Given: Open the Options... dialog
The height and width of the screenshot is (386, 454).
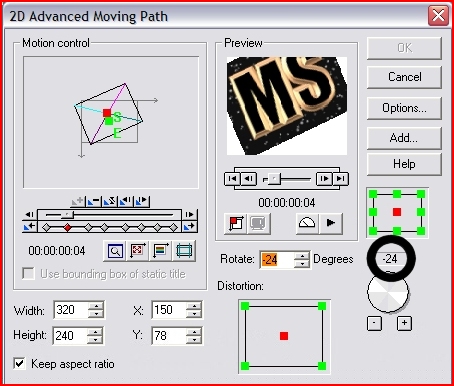Looking at the screenshot, I should pyautogui.click(x=404, y=108).
